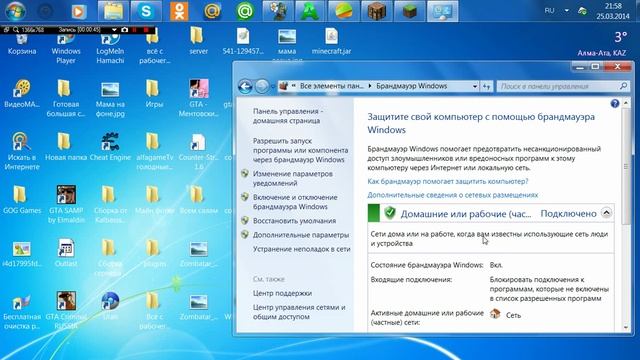The image size is (640, 360).
Task: Open the address bar dropdown arrow
Action: [x=475, y=86]
